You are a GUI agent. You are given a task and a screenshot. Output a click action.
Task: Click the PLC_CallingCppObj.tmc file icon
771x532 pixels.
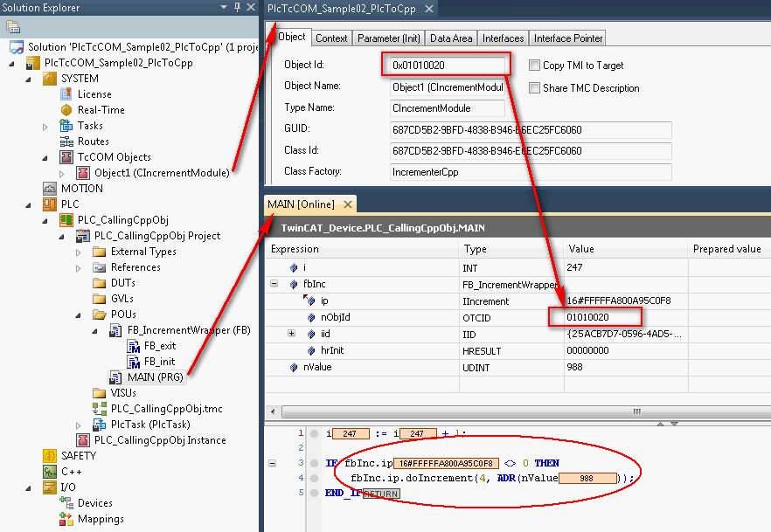point(100,409)
